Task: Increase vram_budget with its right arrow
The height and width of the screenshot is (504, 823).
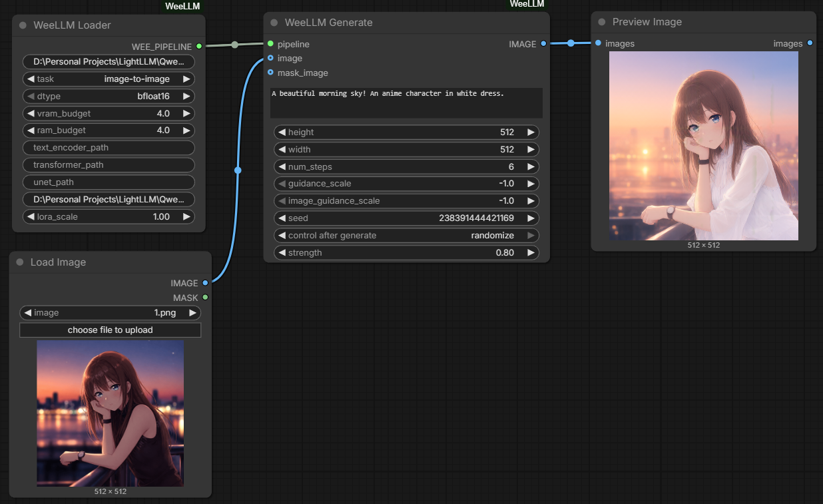Action: pos(187,113)
